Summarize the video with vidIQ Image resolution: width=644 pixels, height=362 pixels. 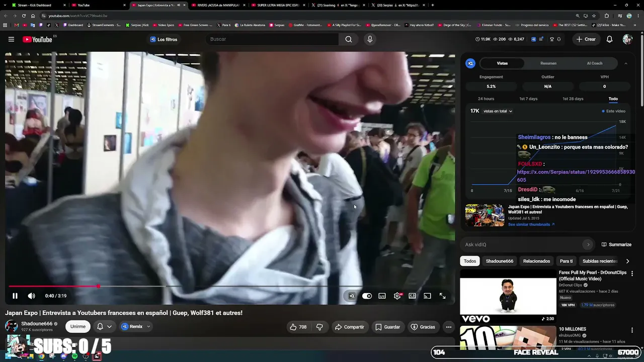click(x=616, y=245)
